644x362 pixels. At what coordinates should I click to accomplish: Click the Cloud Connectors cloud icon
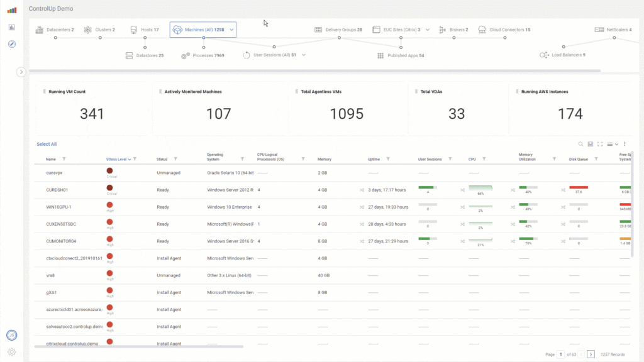[482, 30]
